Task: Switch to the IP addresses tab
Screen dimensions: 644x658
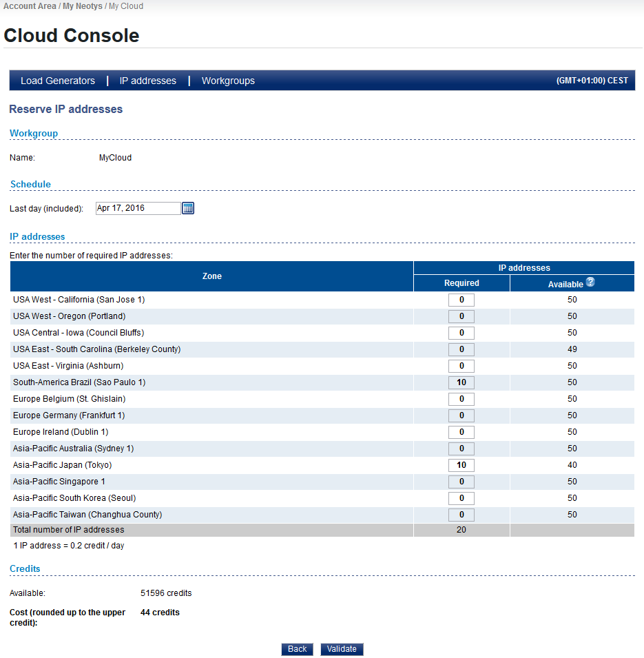Action: point(148,81)
